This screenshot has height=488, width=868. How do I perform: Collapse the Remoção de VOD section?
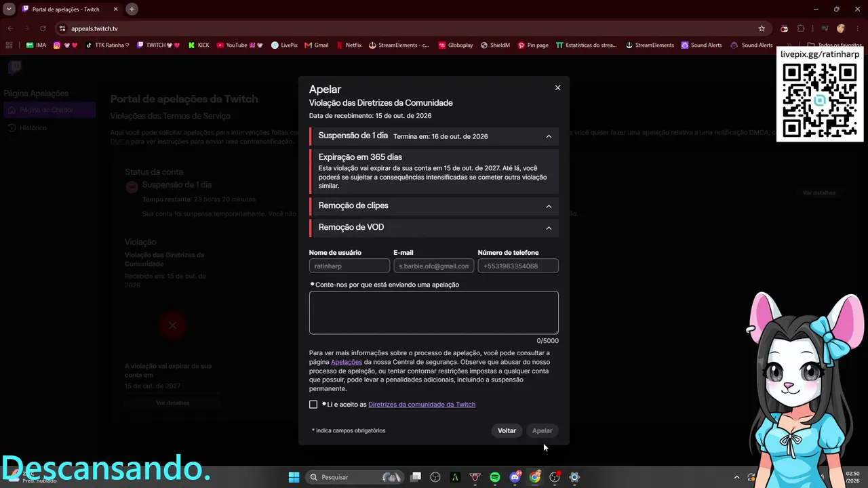[x=549, y=228]
